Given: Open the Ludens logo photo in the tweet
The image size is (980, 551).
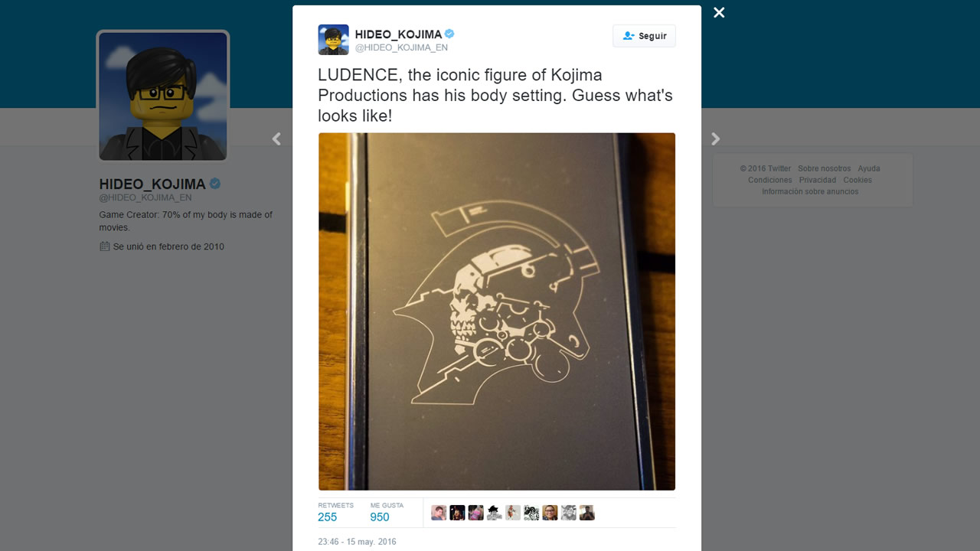Looking at the screenshot, I should [497, 311].
